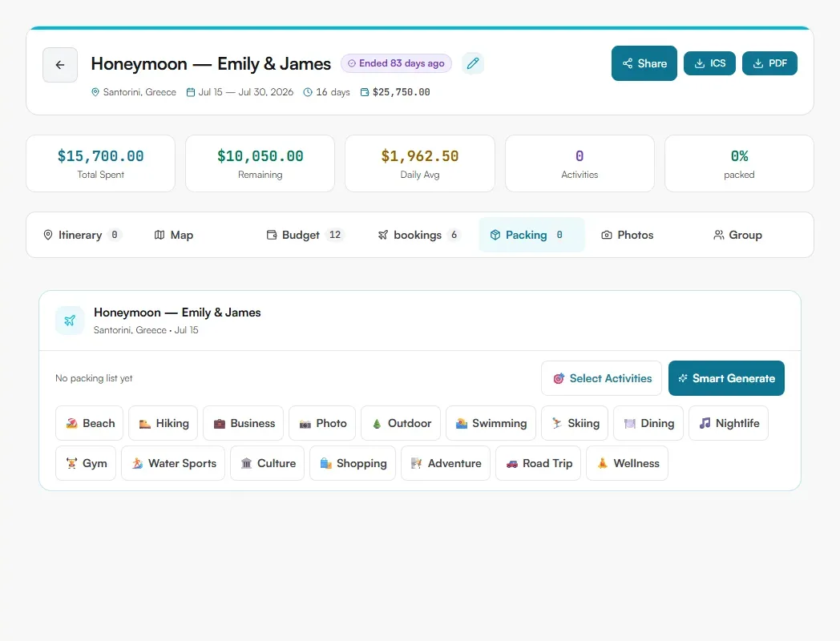Viewport: 840px width, 641px height.
Task: Click the wallet icon beside $25,750.00
Action: click(365, 92)
